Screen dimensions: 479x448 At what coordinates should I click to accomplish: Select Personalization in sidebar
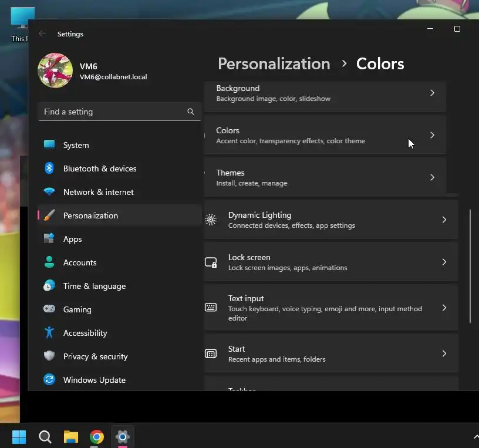119,215
